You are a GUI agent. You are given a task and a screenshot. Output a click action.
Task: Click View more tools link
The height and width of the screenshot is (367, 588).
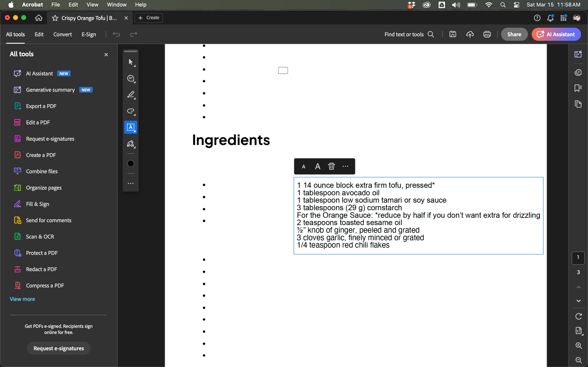coord(22,299)
